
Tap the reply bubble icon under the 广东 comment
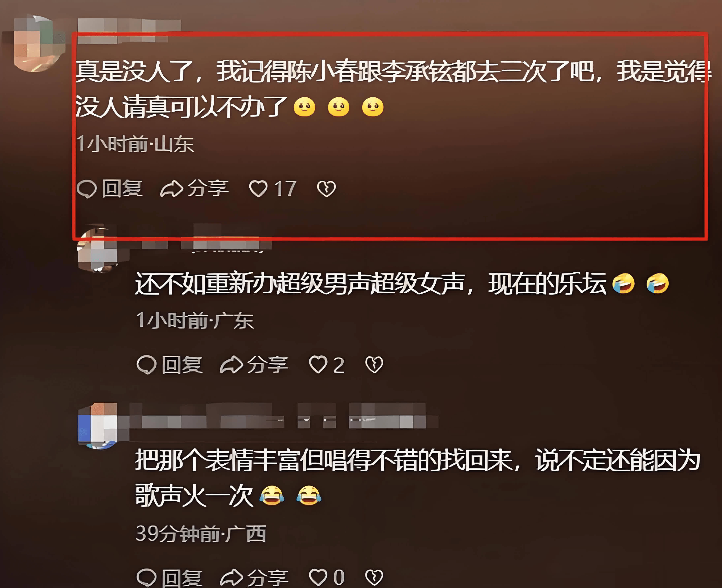click(146, 365)
